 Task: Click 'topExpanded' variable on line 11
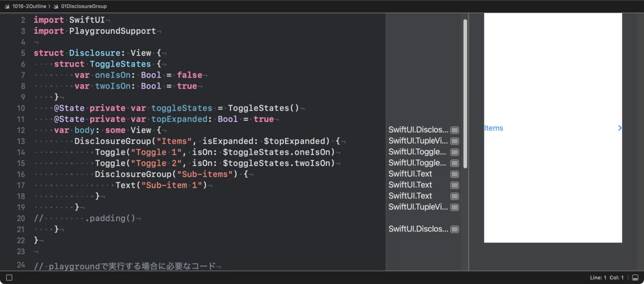click(x=179, y=120)
